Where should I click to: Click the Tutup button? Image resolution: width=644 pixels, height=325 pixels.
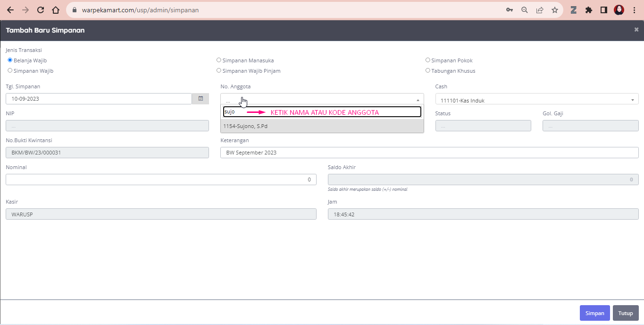626,313
